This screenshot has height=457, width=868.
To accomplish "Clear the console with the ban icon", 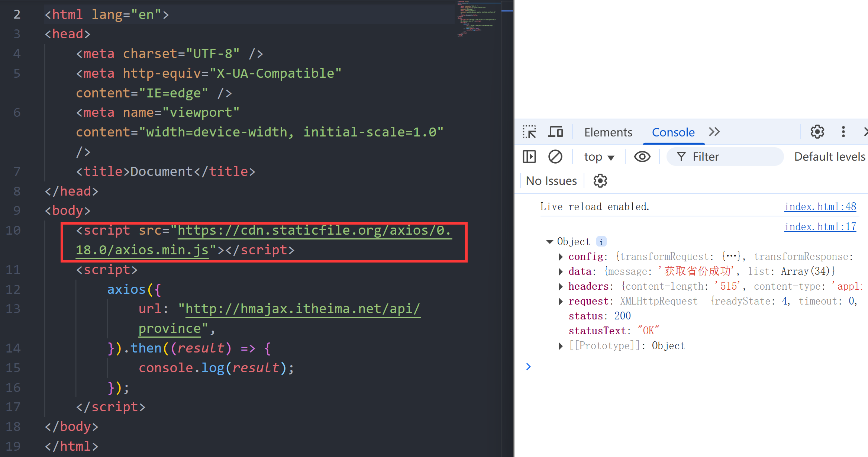I will 555,157.
